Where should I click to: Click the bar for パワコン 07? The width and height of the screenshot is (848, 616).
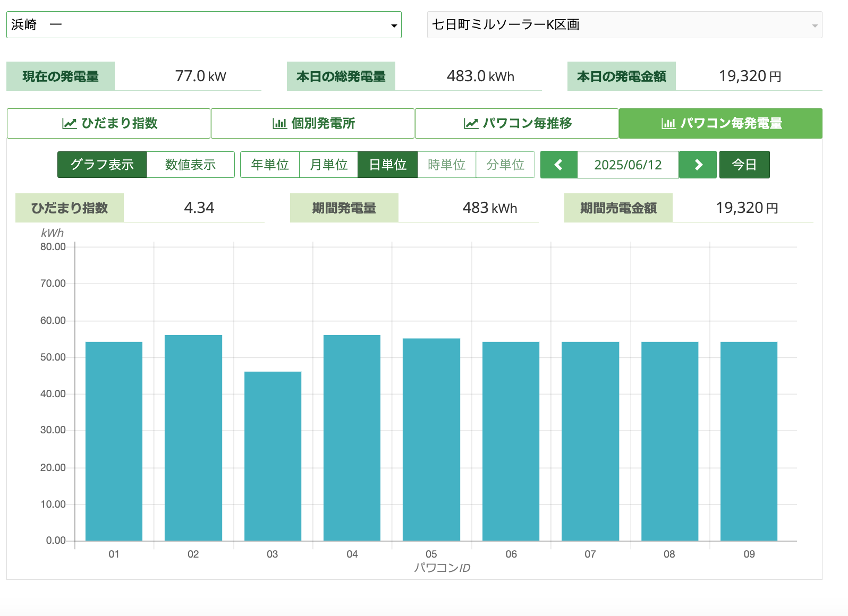(x=590, y=441)
